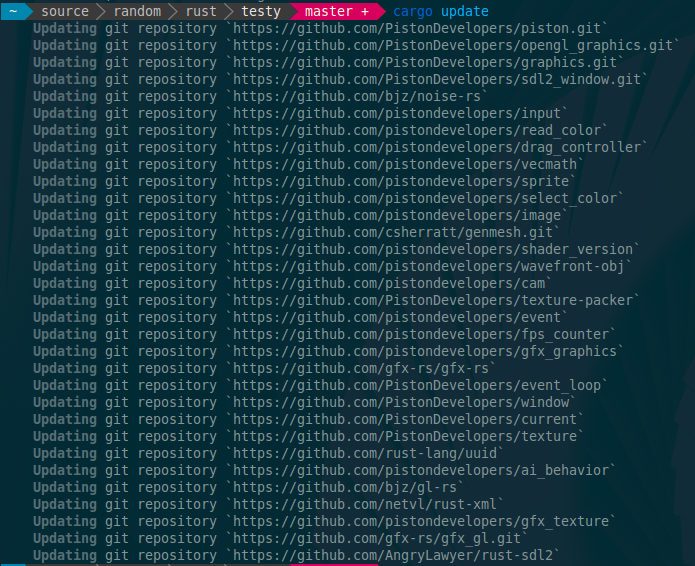Open the PistonDevelopers/event_loop URL
The width and height of the screenshot is (695, 566).
tap(417, 385)
